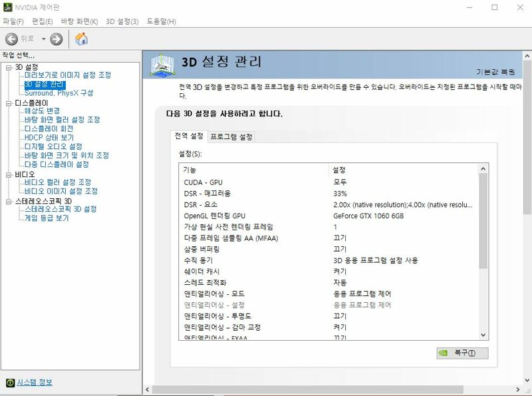This screenshot has width=532, height=396.
Task: Select the 스레드 최적화 setting row
Action: 329,283
